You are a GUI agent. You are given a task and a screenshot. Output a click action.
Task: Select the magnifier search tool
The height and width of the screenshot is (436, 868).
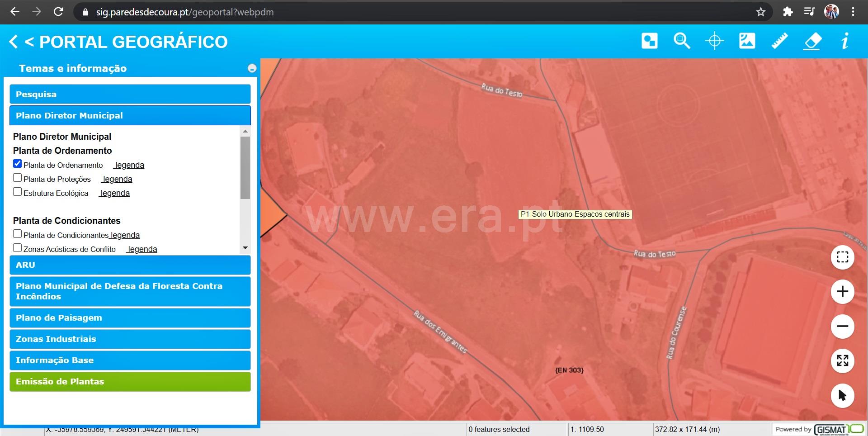click(x=682, y=41)
